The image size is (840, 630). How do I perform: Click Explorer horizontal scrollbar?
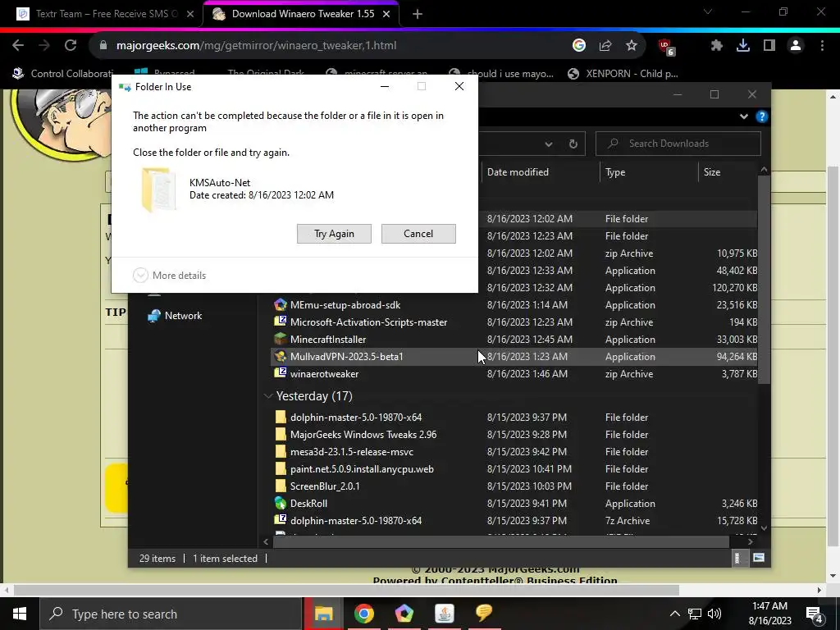pos(501,541)
